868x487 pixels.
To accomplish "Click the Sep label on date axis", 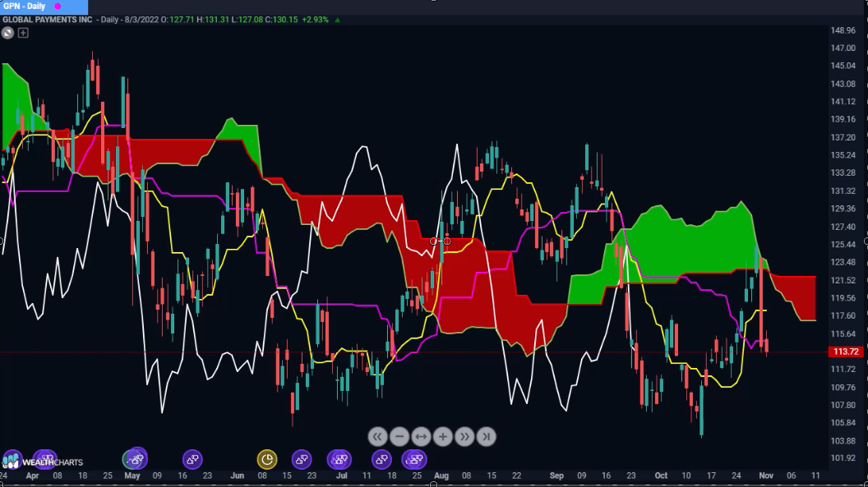I will click(x=556, y=476).
